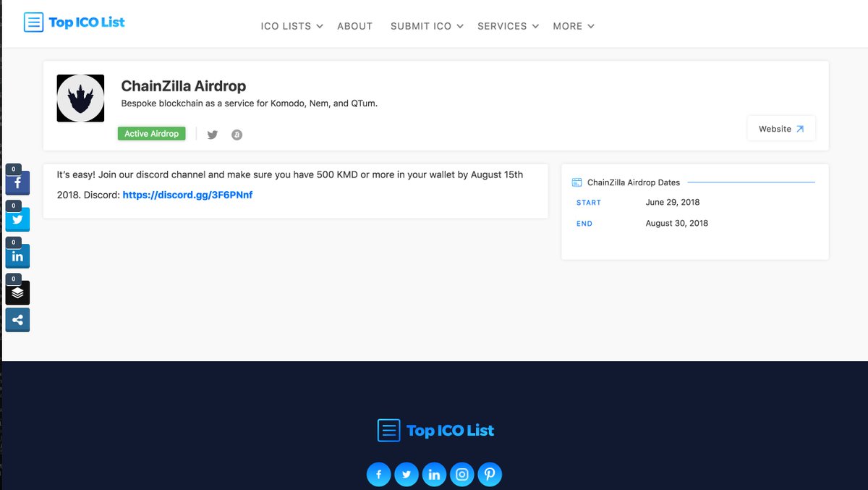Click the August 30, 2018 end date
This screenshot has width=868, height=490.
[x=677, y=224]
